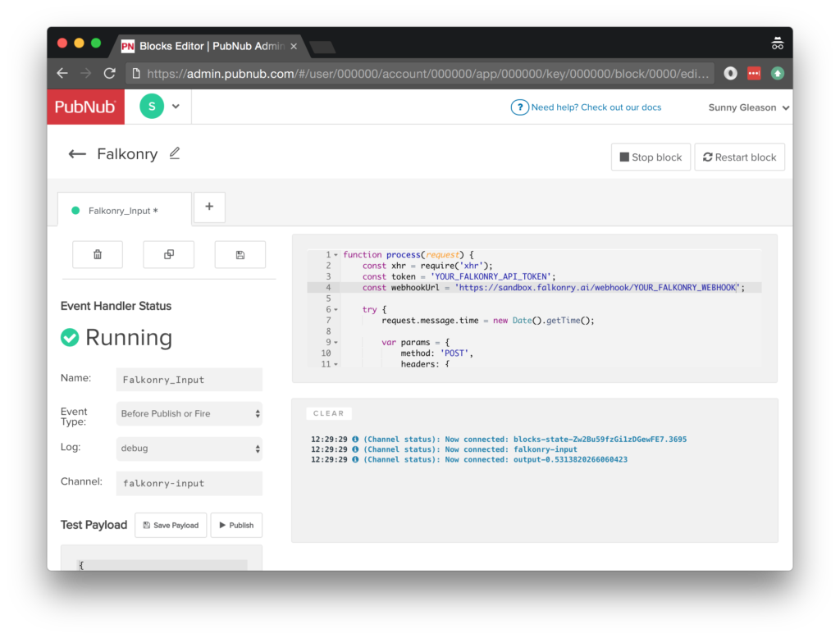Delete the event handler using the trash icon
The image size is (840, 638).
(98, 254)
